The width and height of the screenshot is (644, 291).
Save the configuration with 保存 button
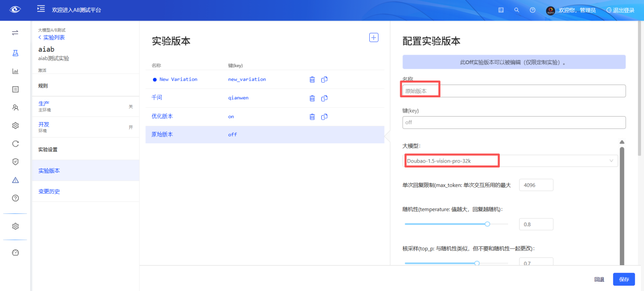pos(623,279)
